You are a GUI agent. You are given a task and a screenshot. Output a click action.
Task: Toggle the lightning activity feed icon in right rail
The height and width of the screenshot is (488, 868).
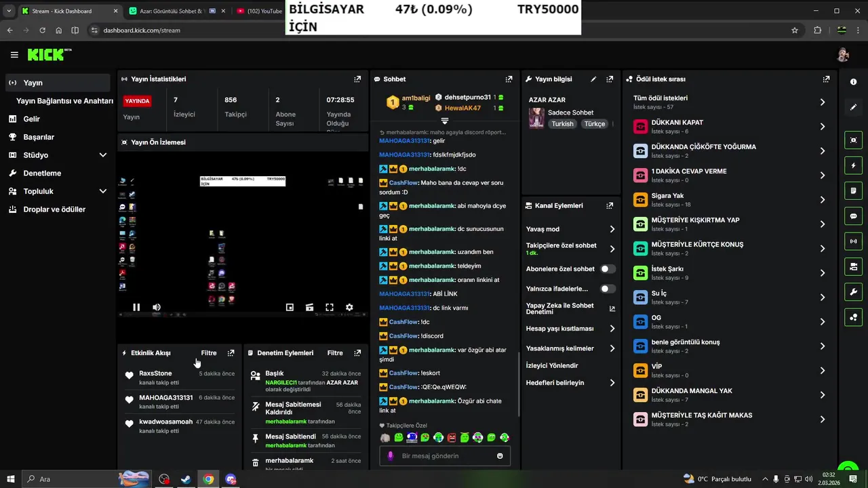pyautogui.click(x=853, y=165)
